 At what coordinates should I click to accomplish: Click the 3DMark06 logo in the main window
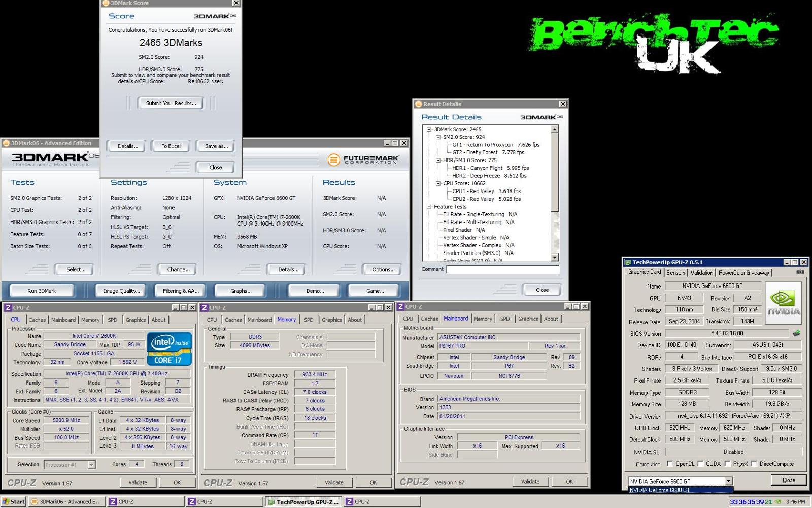tap(55, 159)
